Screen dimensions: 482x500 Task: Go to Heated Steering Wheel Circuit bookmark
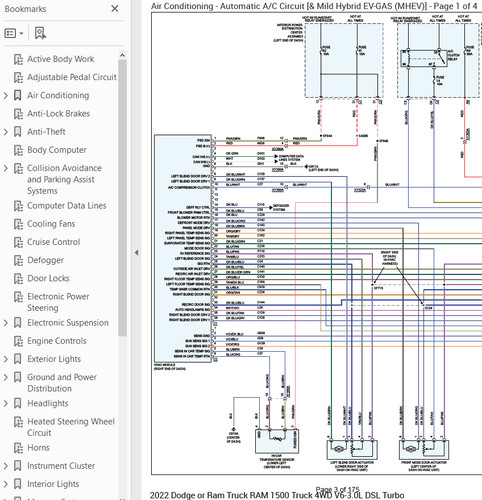71,427
